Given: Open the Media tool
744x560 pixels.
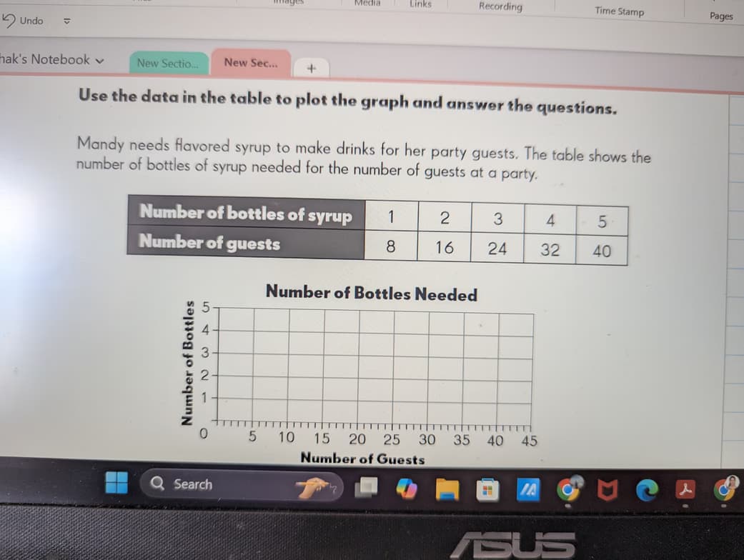Looking at the screenshot, I should pyautogui.click(x=367, y=2).
